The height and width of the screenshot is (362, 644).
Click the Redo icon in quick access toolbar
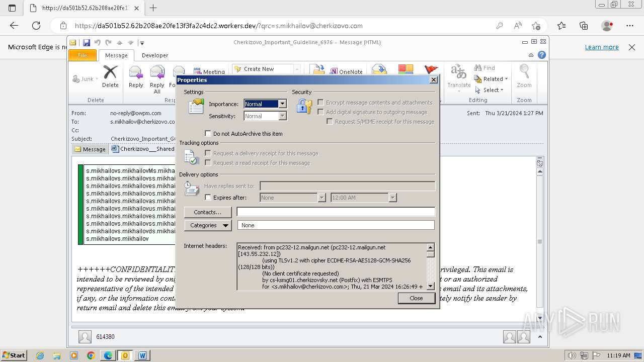click(x=108, y=43)
